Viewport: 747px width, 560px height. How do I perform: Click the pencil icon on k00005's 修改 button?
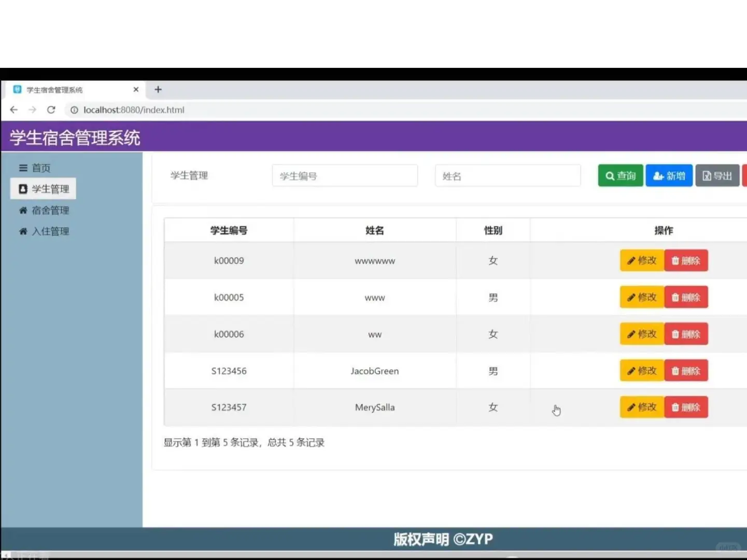click(630, 297)
